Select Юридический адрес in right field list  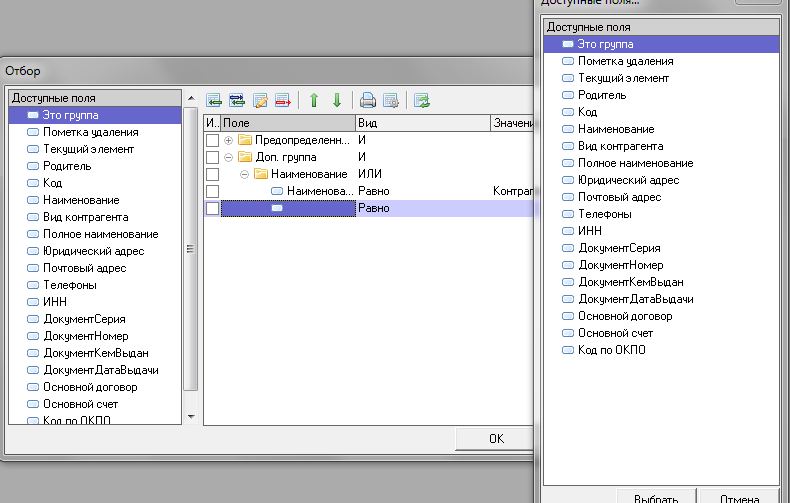tap(628, 180)
